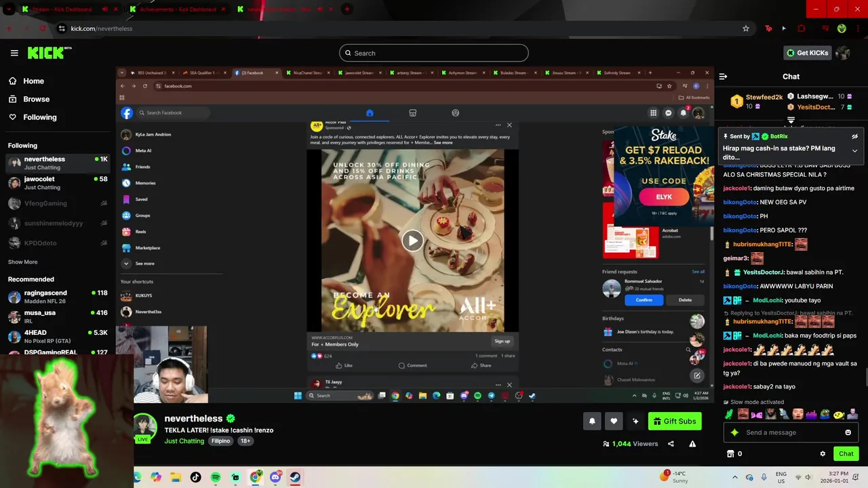Click Send a message field
This screenshot has width=868, height=488.
point(791,432)
